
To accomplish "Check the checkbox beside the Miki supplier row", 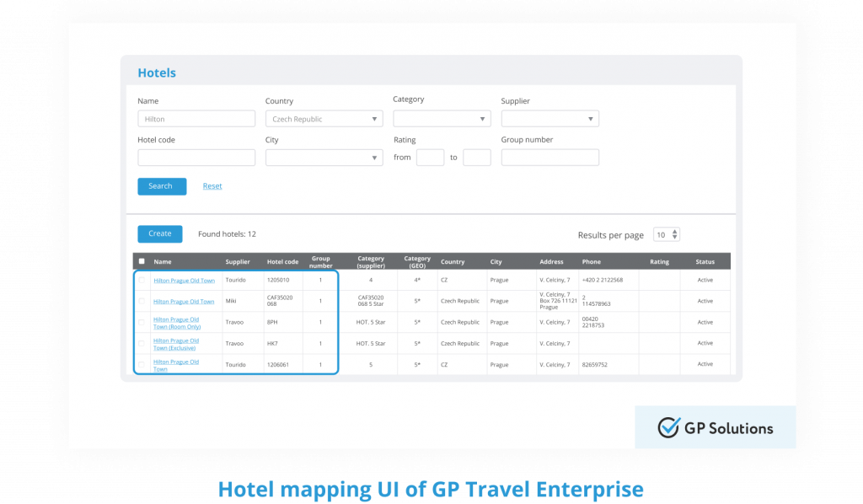I will [x=142, y=301].
